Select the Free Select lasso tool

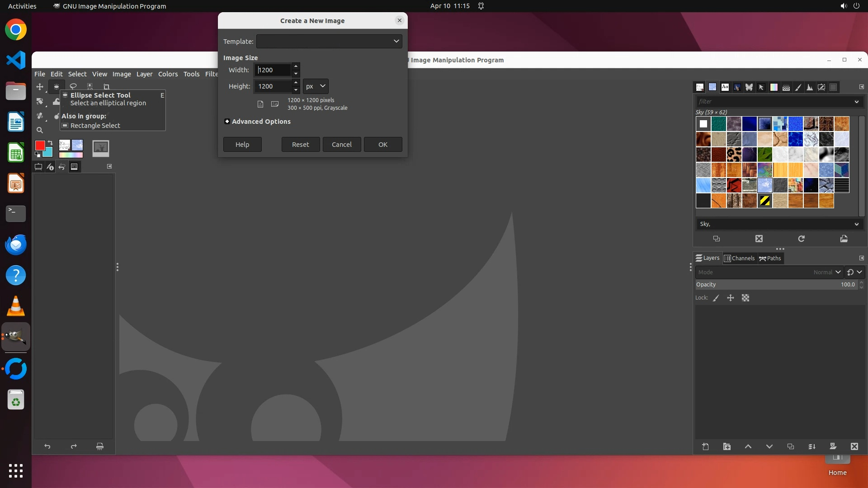73,86
